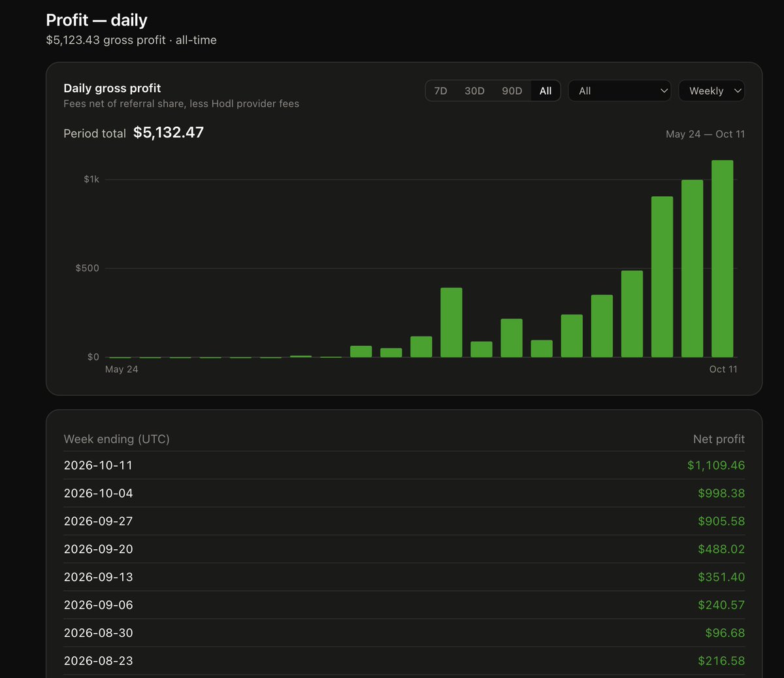Screen dimensions: 784x678
Task: Click the mid-chart bar nearing $400
Action: click(451, 322)
